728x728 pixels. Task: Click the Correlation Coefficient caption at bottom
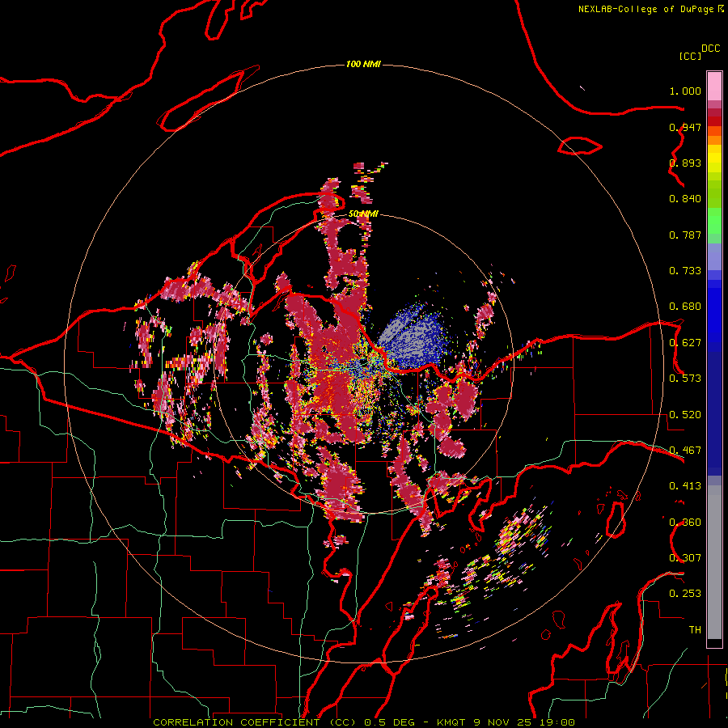coord(364,722)
